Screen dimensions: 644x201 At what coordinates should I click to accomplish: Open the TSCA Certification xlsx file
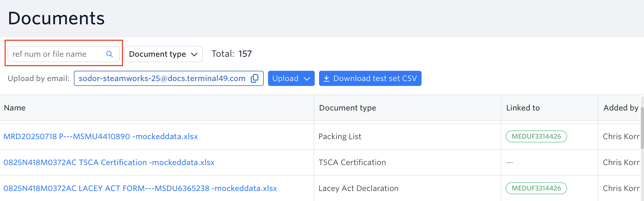(x=109, y=162)
